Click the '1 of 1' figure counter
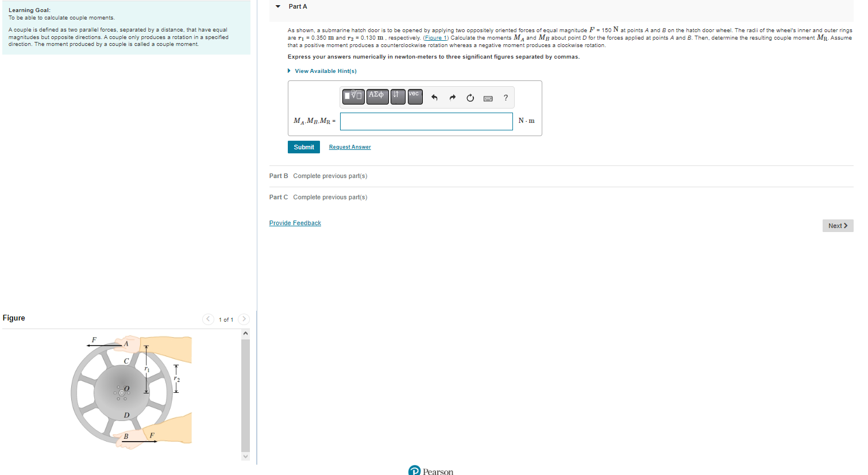This screenshot has width=868, height=475. tap(226, 319)
